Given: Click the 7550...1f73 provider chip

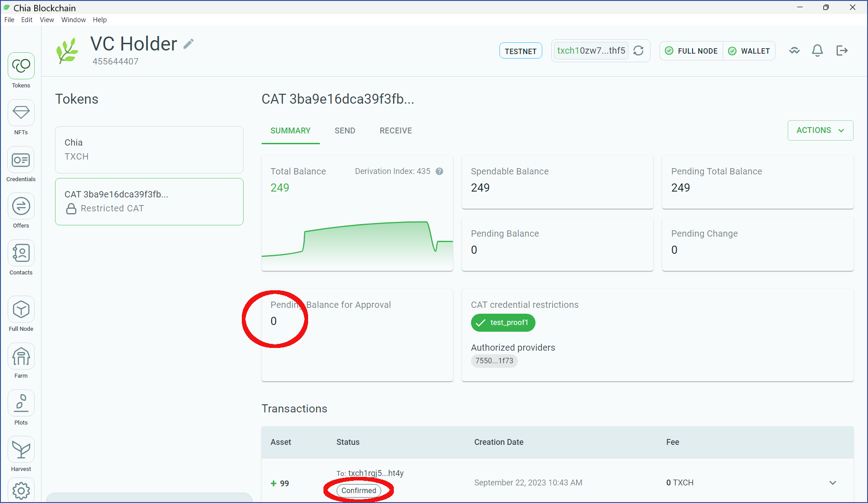Looking at the screenshot, I should [x=494, y=361].
